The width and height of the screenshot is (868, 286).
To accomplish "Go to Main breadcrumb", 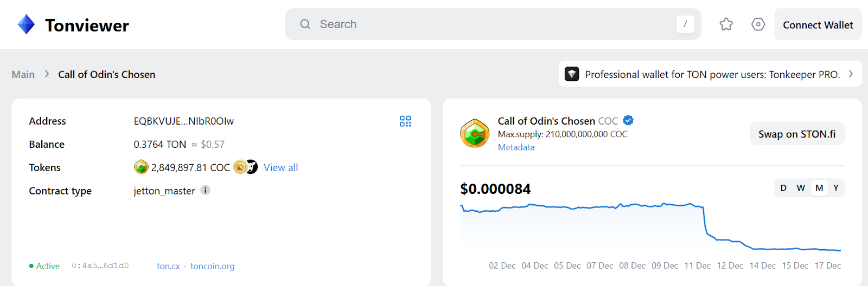I will point(23,75).
